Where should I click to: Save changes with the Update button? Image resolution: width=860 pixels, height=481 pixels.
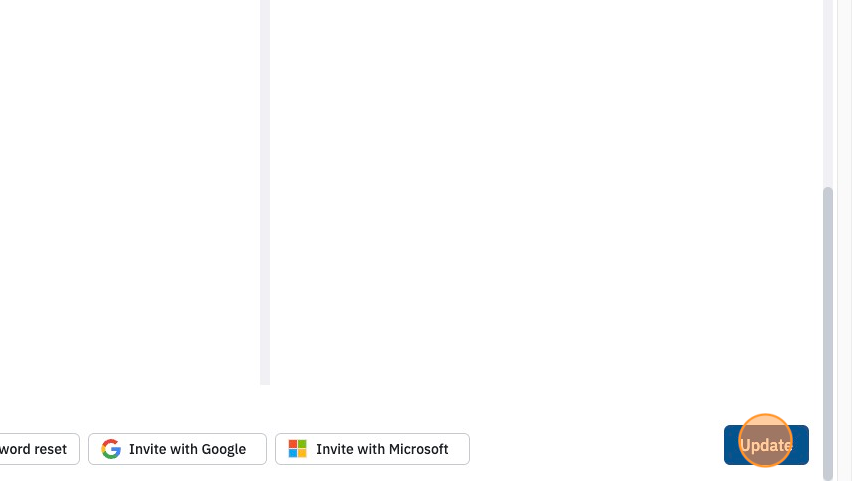(766, 445)
